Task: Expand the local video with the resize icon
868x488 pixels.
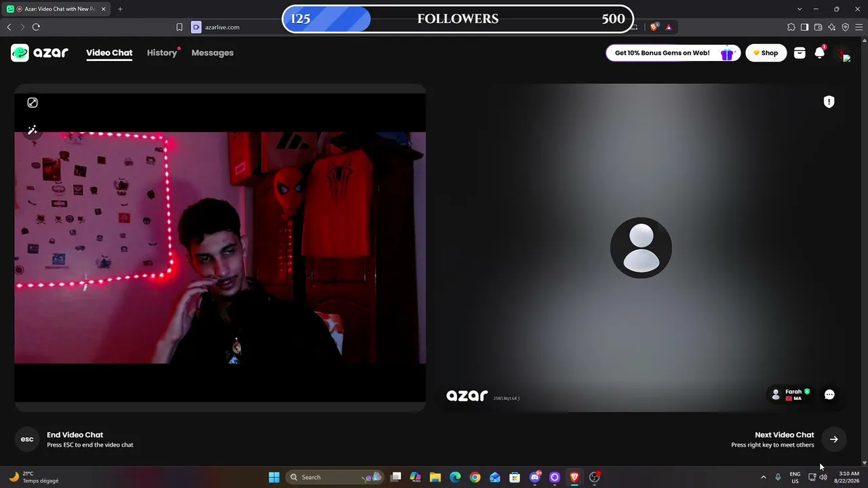Action: pos(33,102)
